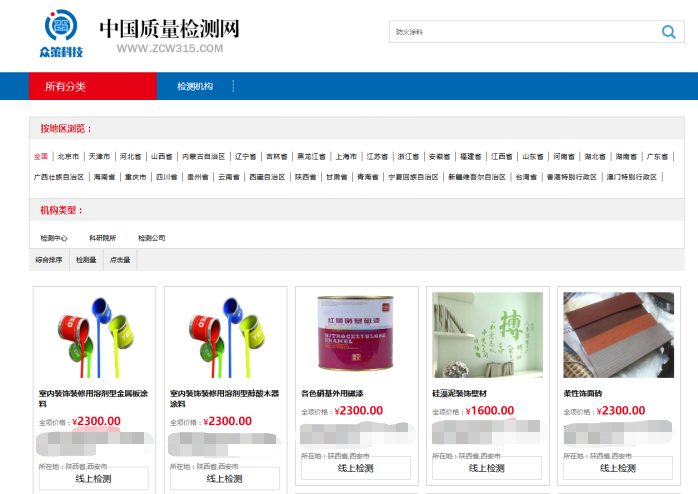Filter region by 北京市
The height and width of the screenshot is (494, 698).
[x=68, y=157]
